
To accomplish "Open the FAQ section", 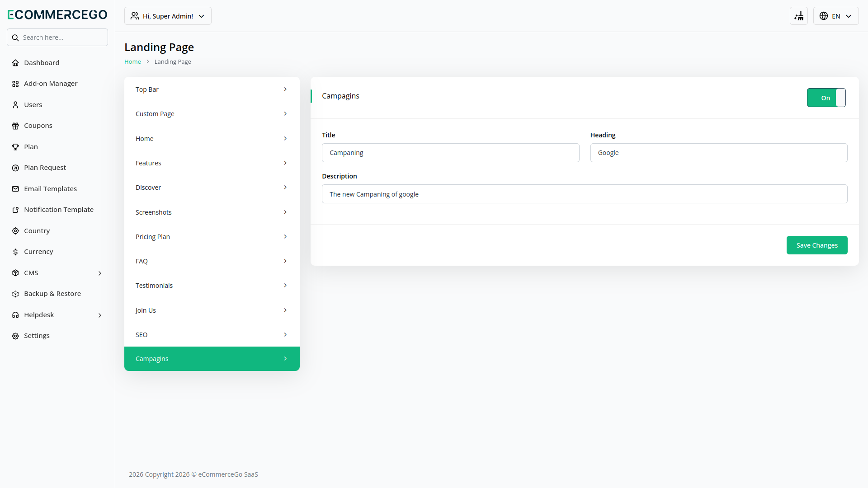I will 212,261.
